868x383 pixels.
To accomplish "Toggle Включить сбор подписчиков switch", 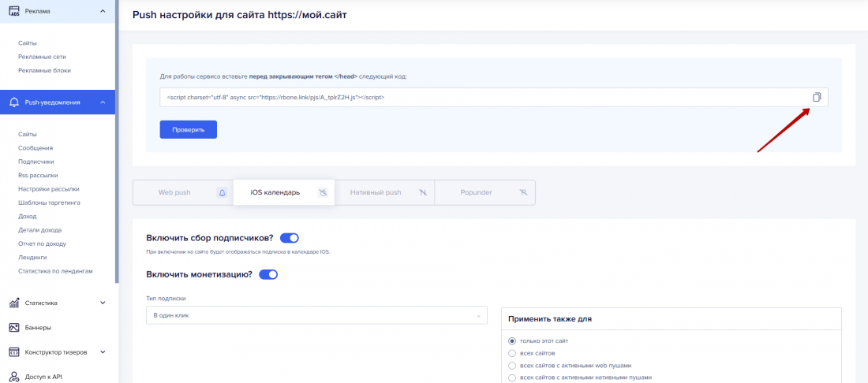I will point(290,238).
